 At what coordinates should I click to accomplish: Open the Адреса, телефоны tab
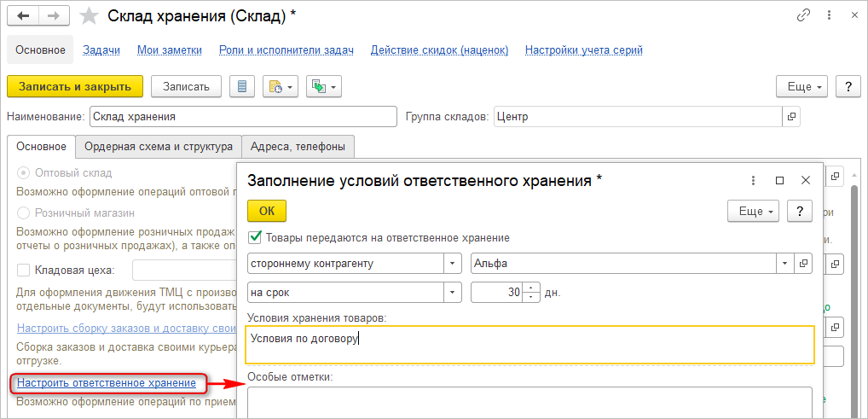coord(298,147)
